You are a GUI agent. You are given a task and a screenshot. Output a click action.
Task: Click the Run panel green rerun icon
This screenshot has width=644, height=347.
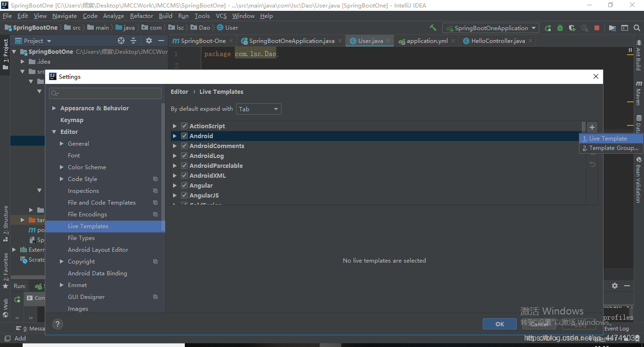[17, 298]
